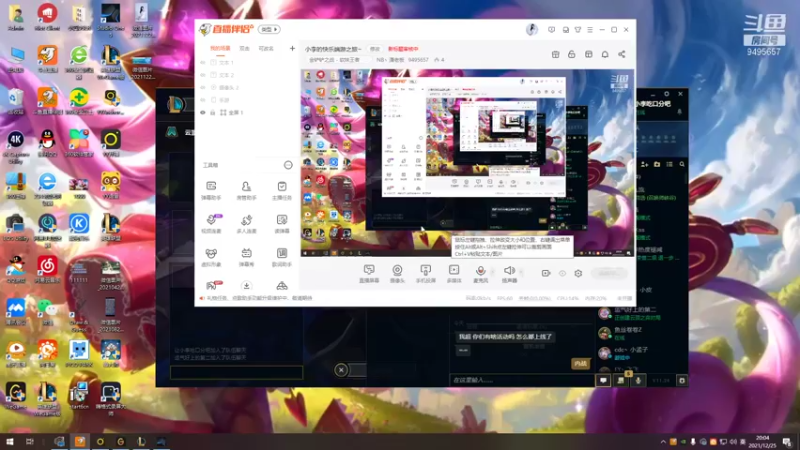Screen dimensions: 800x450
Task: Click search icon in League friends list
Action: click(682, 164)
